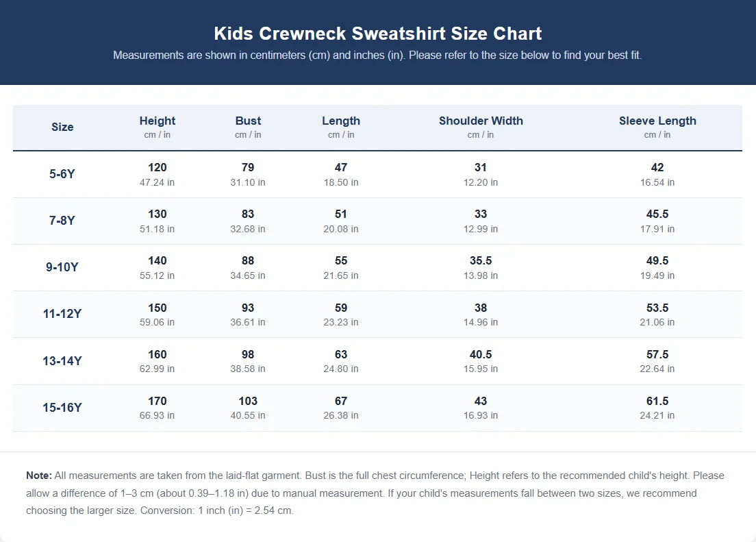Select the 15-16Y size row label
Image resolution: width=756 pixels, height=542 pixels.
click(62, 407)
